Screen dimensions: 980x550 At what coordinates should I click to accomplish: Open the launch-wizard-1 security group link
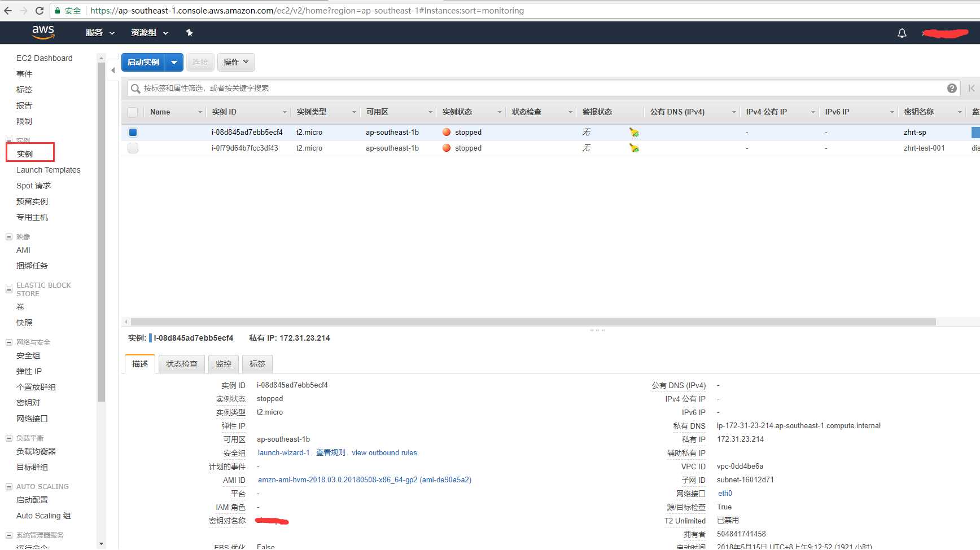coord(284,453)
